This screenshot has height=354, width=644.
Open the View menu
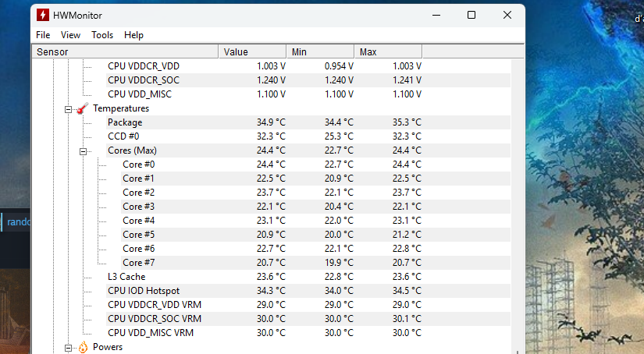(70, 35)
